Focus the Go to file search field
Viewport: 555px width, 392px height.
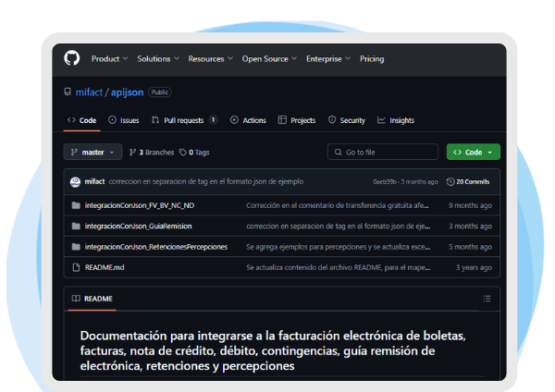coord(383,153)
